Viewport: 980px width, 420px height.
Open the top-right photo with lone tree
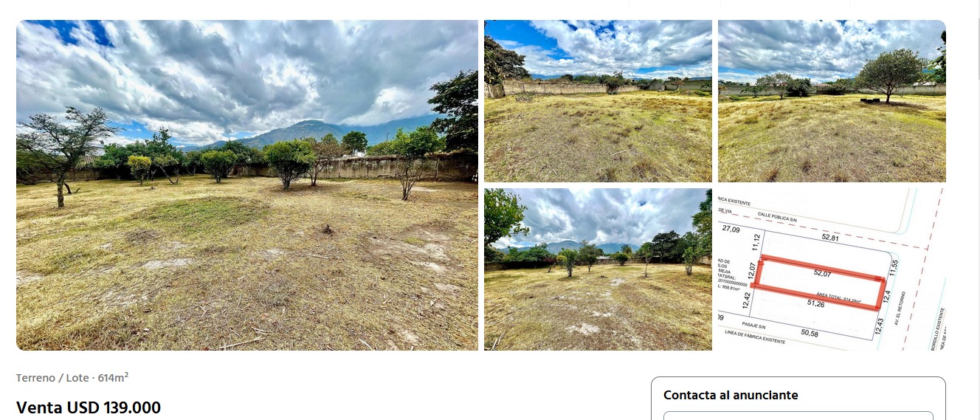[x=832, y=101]
